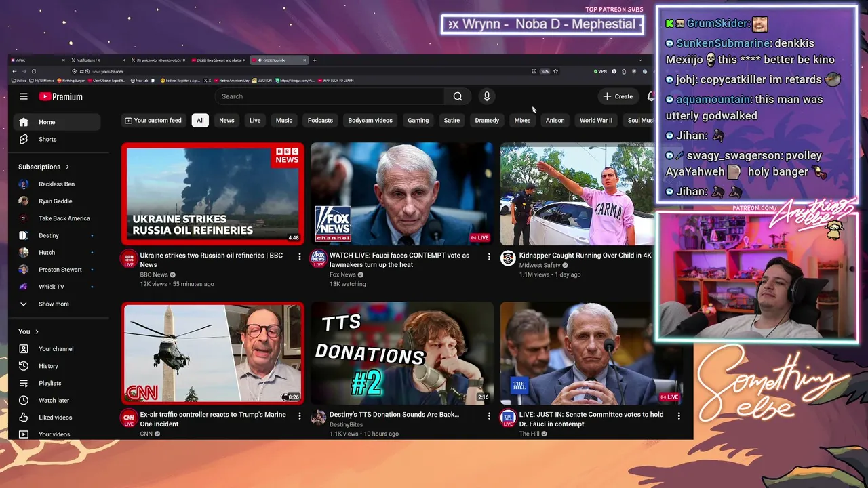Select the Music filter chip

(284, 121)
